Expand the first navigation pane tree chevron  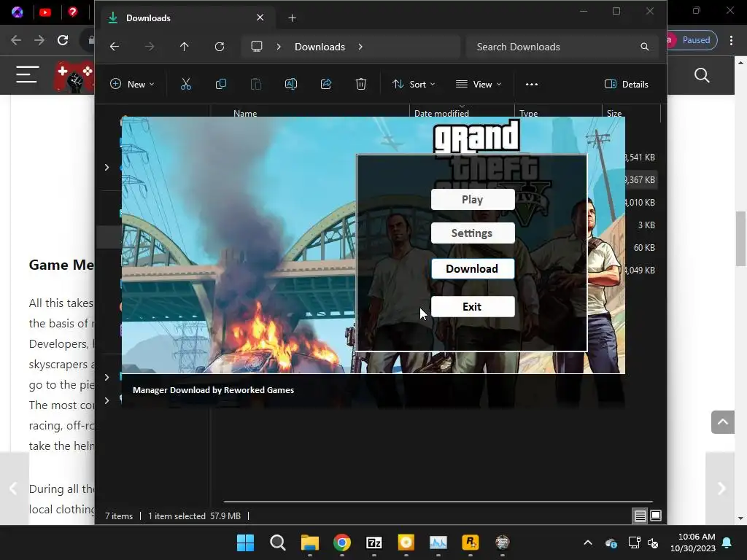(107, 167)
